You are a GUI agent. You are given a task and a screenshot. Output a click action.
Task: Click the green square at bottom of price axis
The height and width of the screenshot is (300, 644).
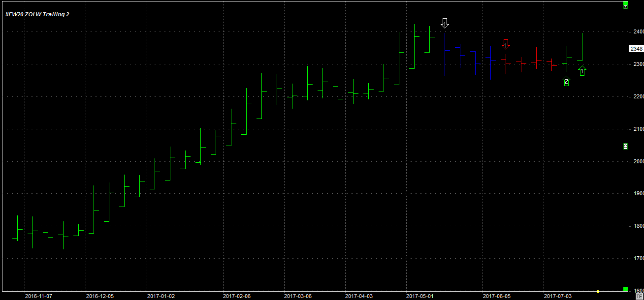pos(625,289)
